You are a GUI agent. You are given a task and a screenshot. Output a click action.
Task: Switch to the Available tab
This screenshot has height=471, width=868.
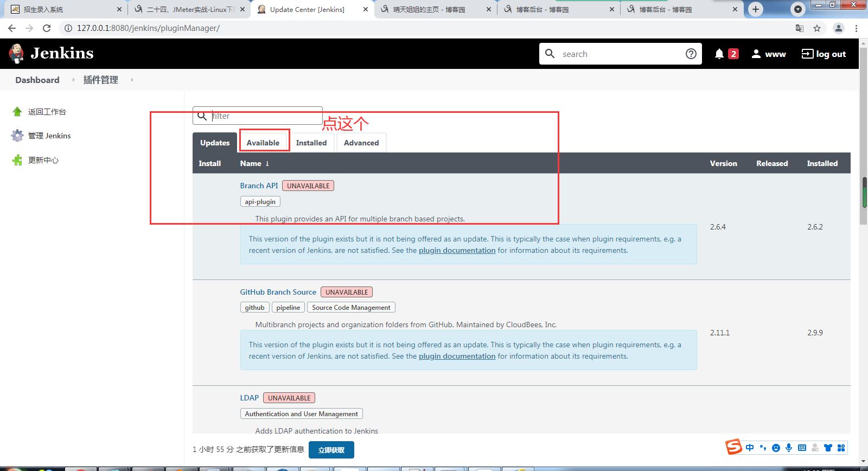tap(263, 143)
